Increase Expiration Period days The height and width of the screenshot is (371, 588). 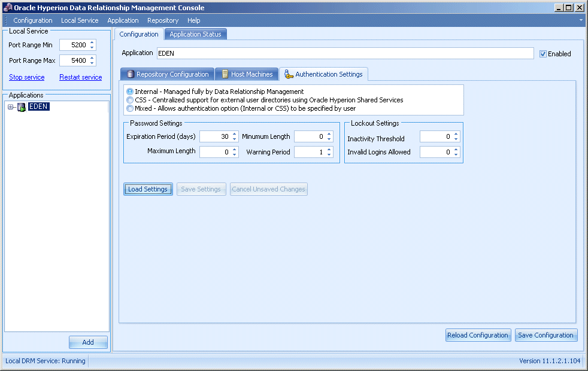pyautogui.click(x=234, y=134)
